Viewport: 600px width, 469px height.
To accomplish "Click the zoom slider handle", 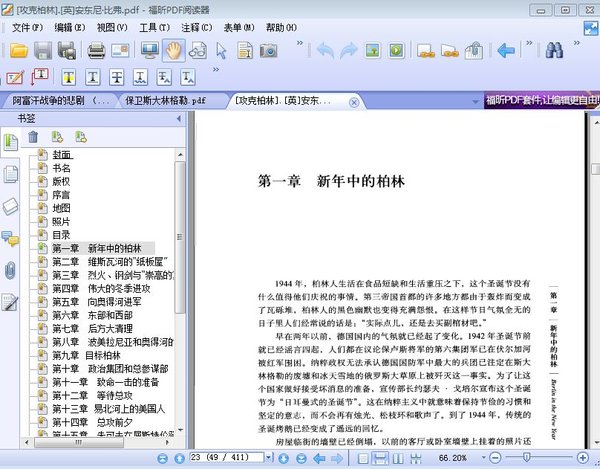I will [527, 457].
